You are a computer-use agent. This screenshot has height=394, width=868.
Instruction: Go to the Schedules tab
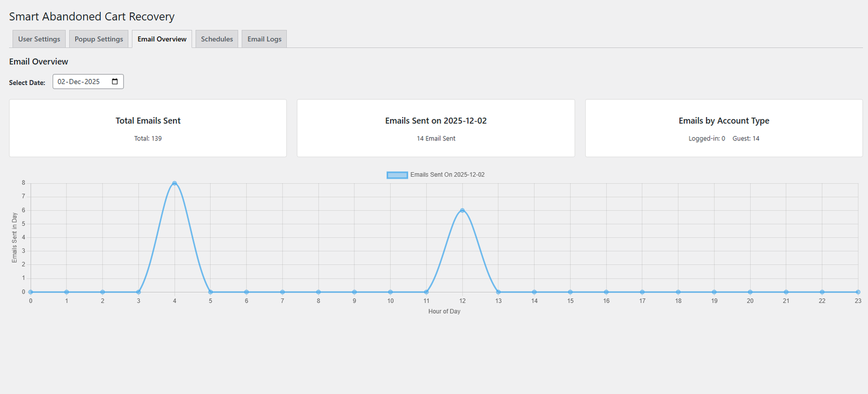(x=216, y=39)
